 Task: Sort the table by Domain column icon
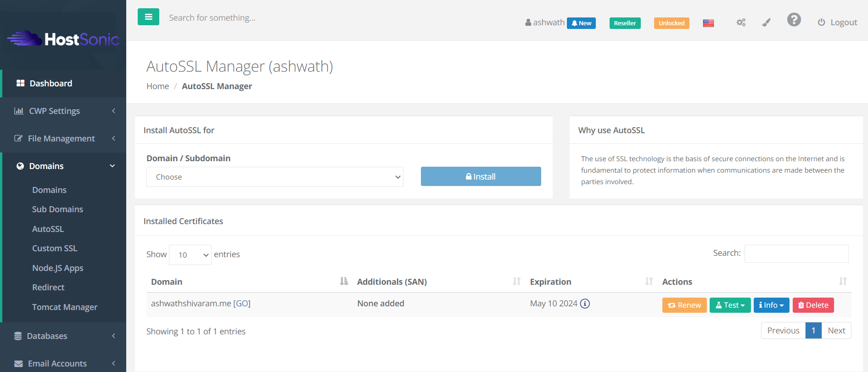click(344, 281)
